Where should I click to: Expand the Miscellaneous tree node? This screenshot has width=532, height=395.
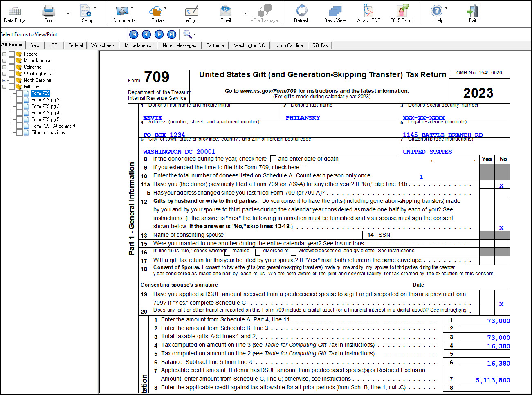pos(4,61)
